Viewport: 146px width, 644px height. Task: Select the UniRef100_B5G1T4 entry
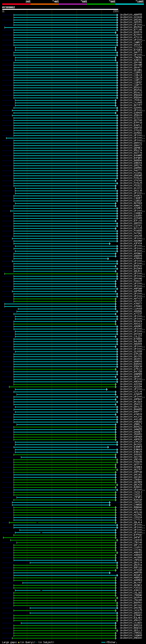coord(131,151)
